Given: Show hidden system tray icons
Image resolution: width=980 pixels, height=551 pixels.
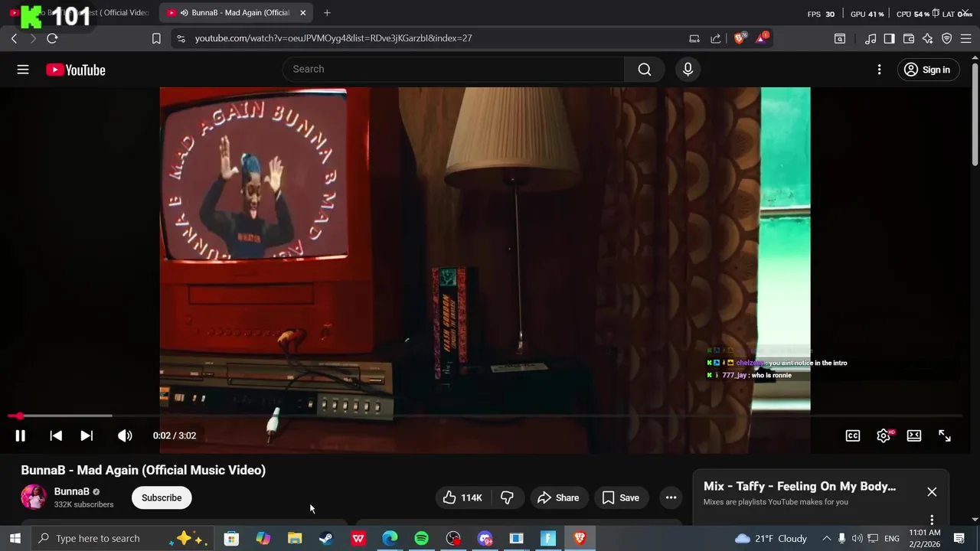Looking at the screenshot, I should pyautogui.click(x=826, y=538).
